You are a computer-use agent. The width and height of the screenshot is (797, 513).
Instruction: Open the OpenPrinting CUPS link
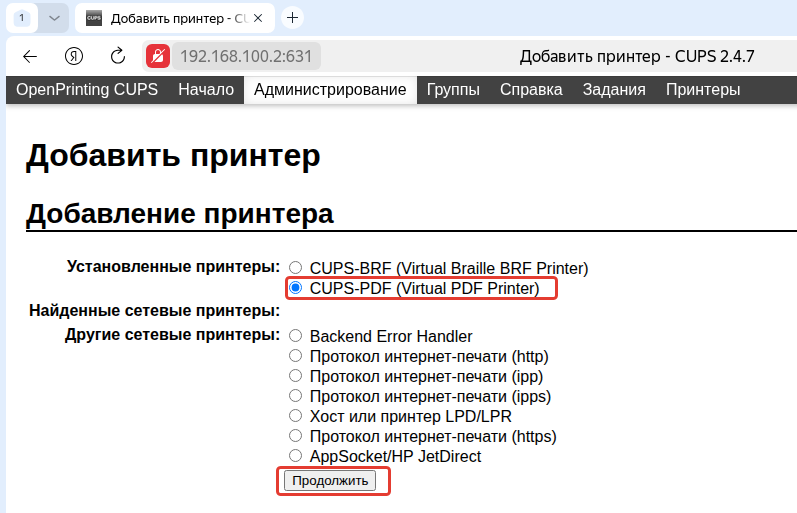click(x=87, y=90)
